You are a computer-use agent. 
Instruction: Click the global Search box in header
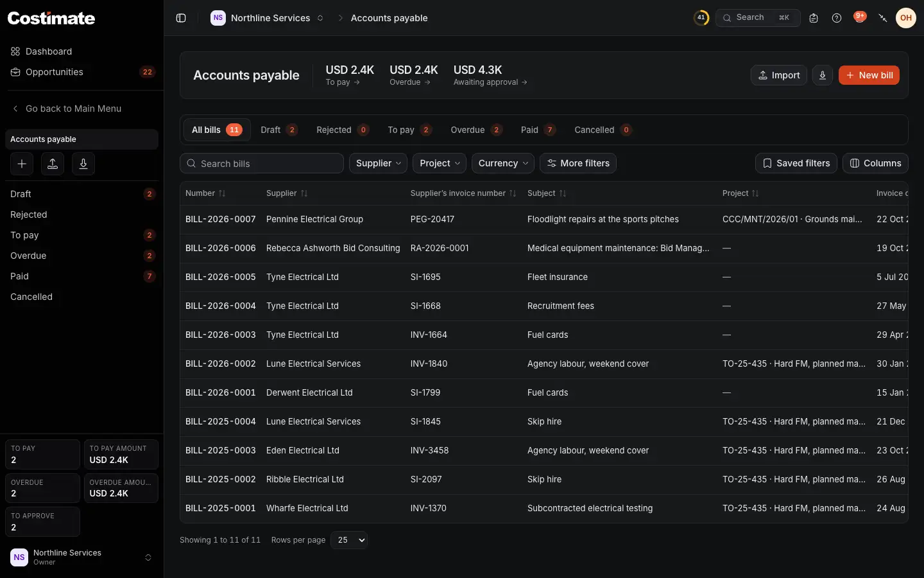click(x=758, y=18)
